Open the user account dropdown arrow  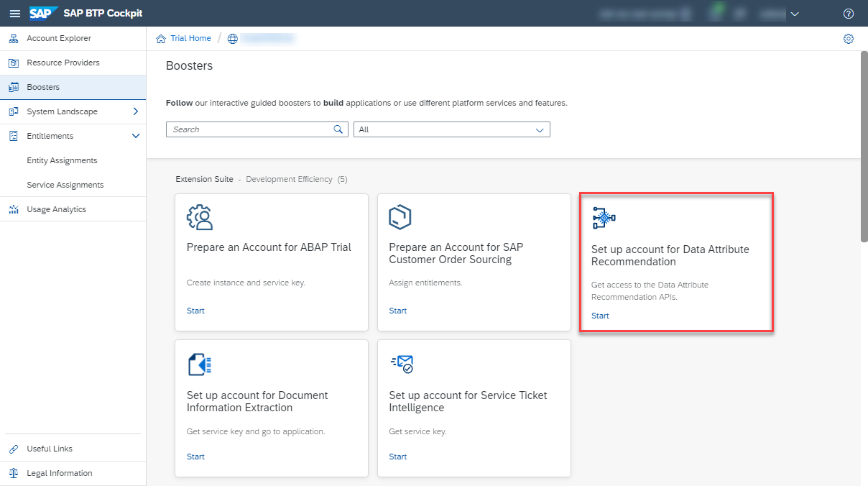[795, 14]
